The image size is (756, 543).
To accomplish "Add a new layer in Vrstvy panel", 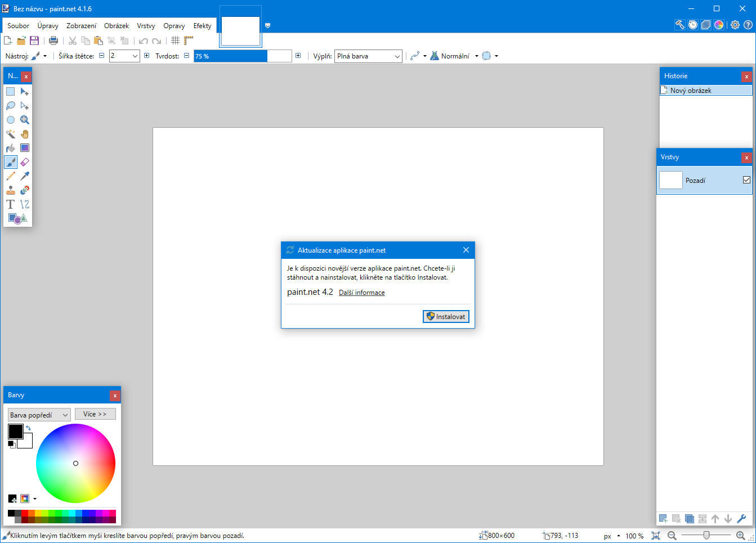I will click(x=663, y=519).
